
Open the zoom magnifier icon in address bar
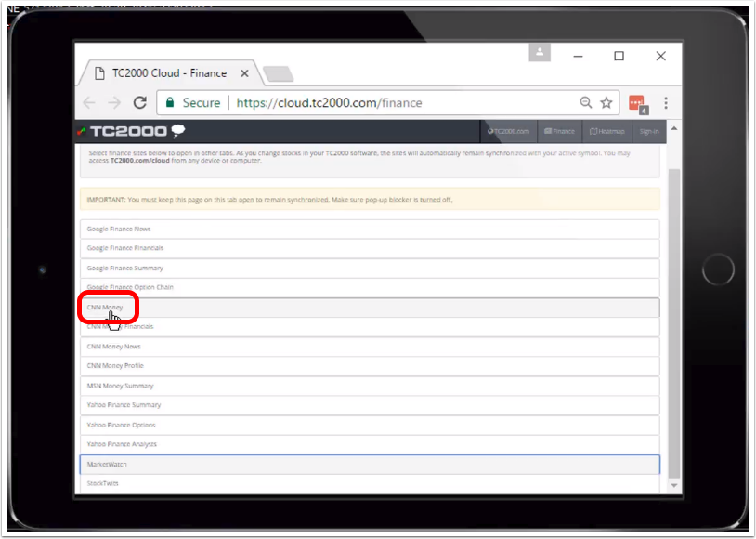pyautogui.click(x=585, y=102)
